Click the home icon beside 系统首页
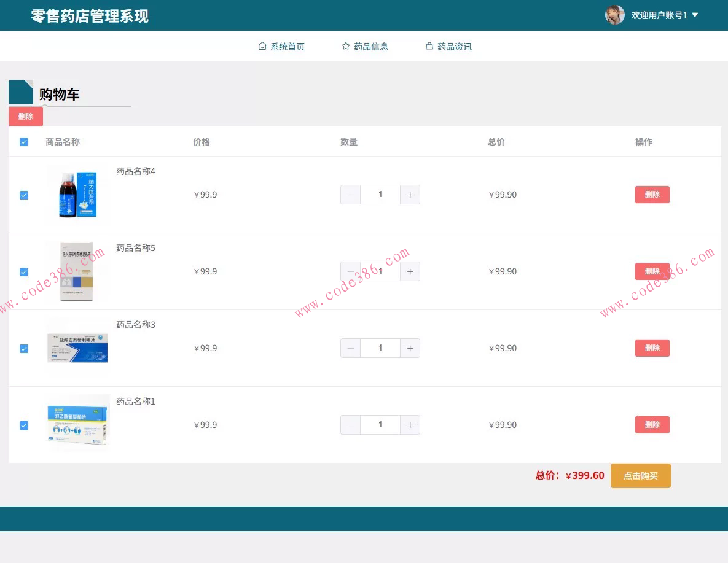This screenshot has height=563, width=728. coord(262,45)
